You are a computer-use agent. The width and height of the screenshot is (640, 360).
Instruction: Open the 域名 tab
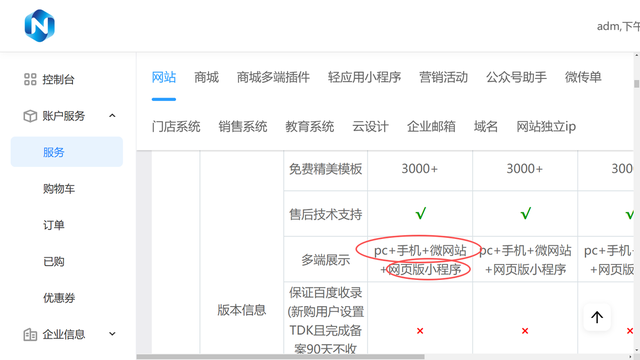coord(486,127)
